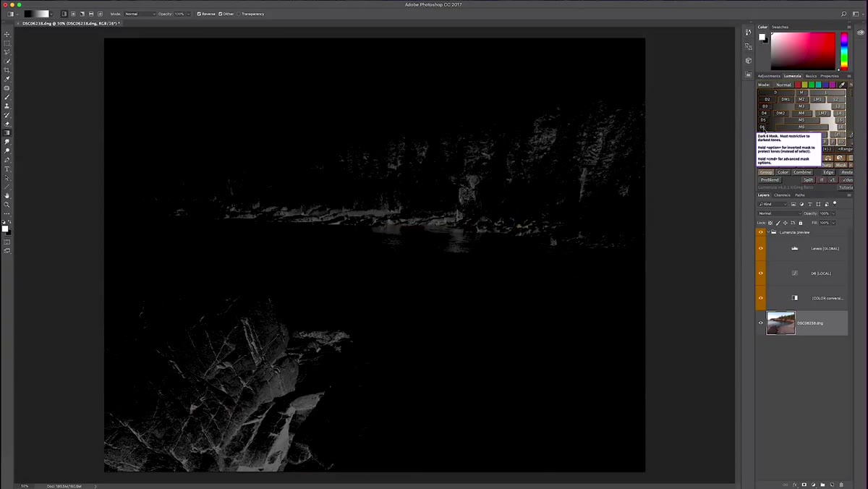868x489 pixels.
Task: Select the Type tool
Action: tap(7, 169)
